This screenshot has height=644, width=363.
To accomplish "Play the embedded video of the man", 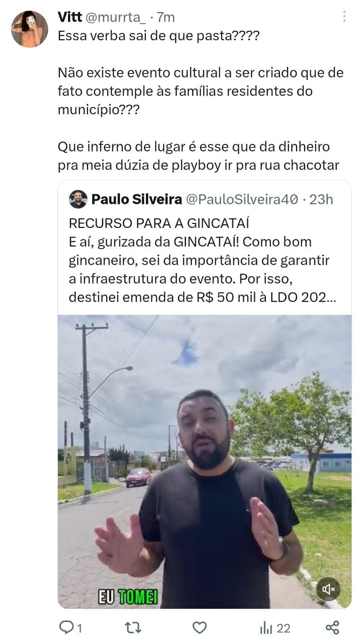I will pos(204,462).
